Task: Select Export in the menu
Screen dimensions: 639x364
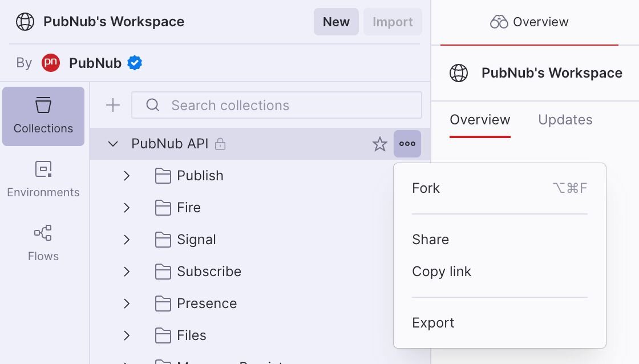Action: (x=500, y=323)
